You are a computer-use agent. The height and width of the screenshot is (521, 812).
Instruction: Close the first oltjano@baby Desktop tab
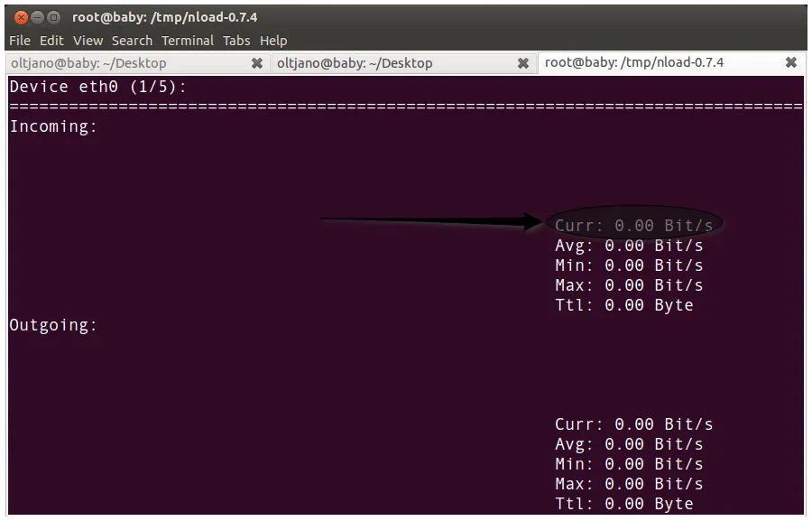point(257,63)
